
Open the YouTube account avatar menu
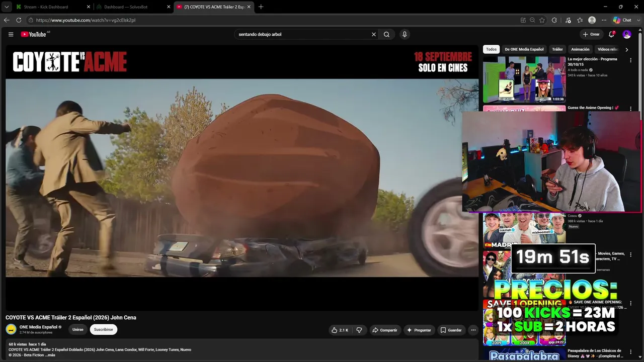point(627,34)
